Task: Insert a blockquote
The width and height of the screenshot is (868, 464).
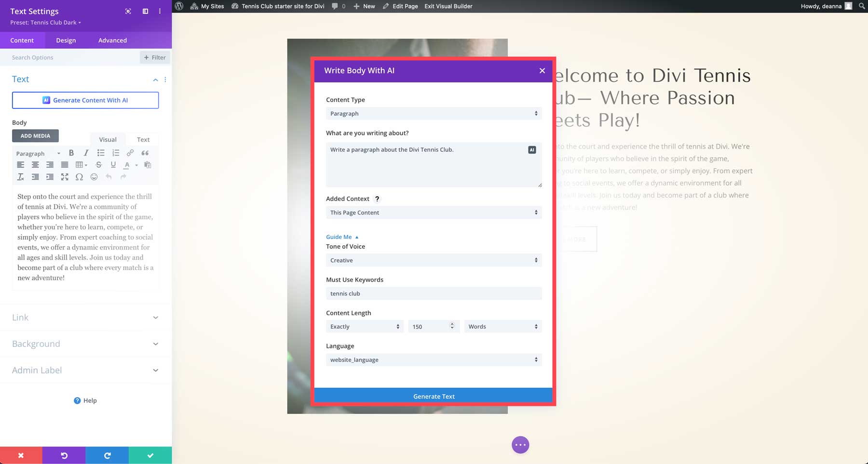Action: pyautogui.click(x=145, y=153)
